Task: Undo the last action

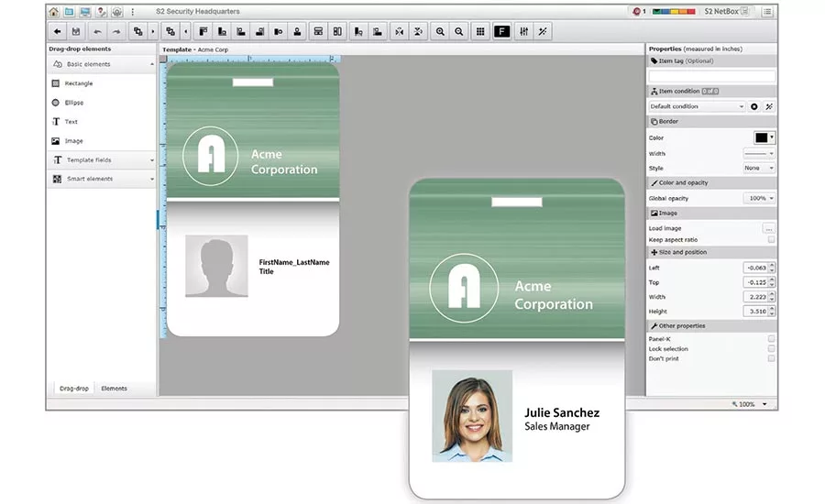Action: [x=97, y=31]
